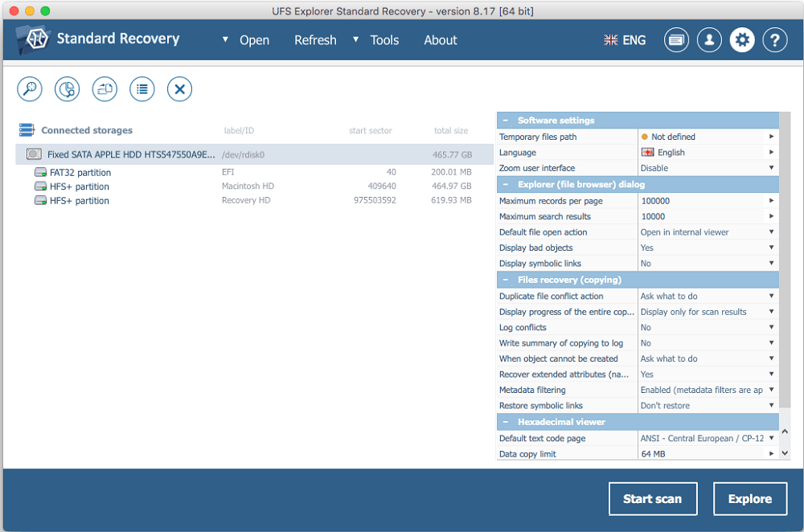
Task: Click the Standard Recovery logo icon
Action: point(33,39)
